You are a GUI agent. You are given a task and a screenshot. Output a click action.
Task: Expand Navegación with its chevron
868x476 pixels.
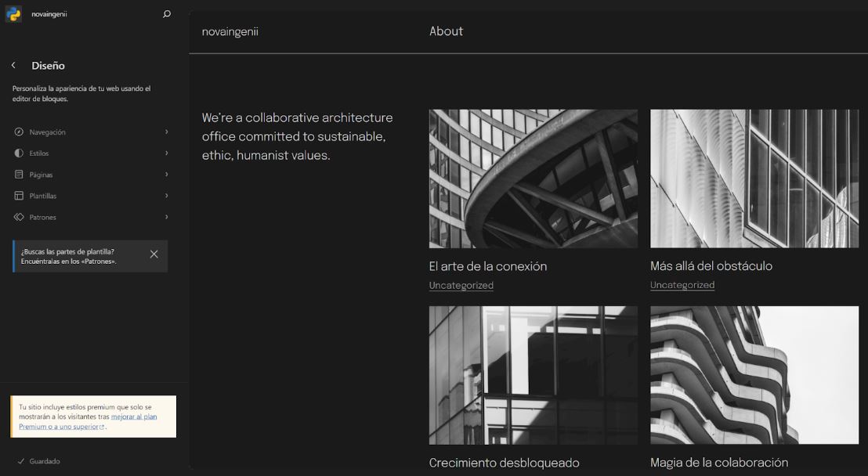166,132
